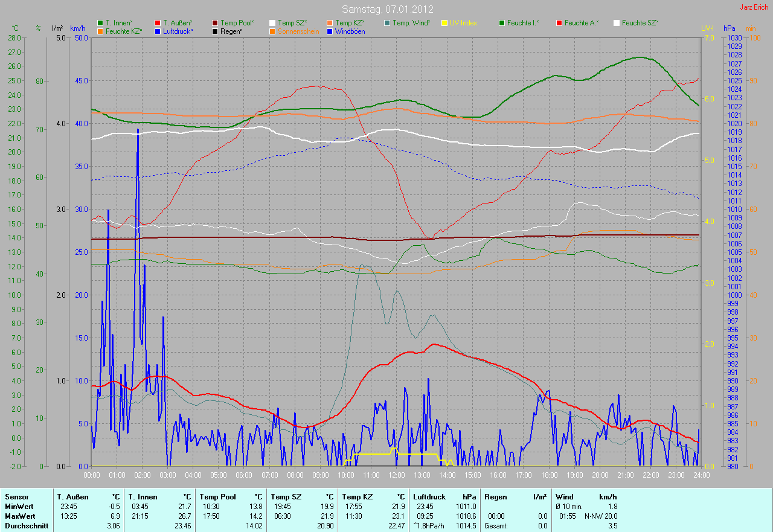Select the Durchschnitt row label
773x532 pixels.
pos(24,526)
